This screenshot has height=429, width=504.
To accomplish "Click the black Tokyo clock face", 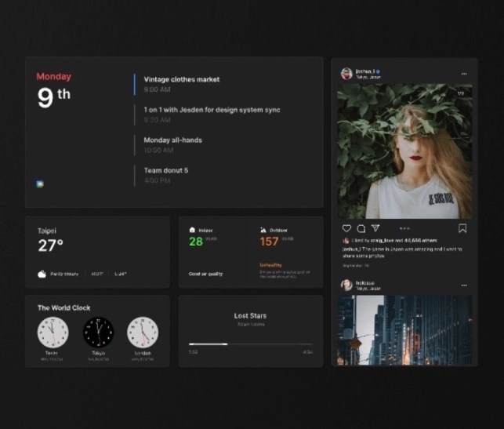I will tap(98, 333).
